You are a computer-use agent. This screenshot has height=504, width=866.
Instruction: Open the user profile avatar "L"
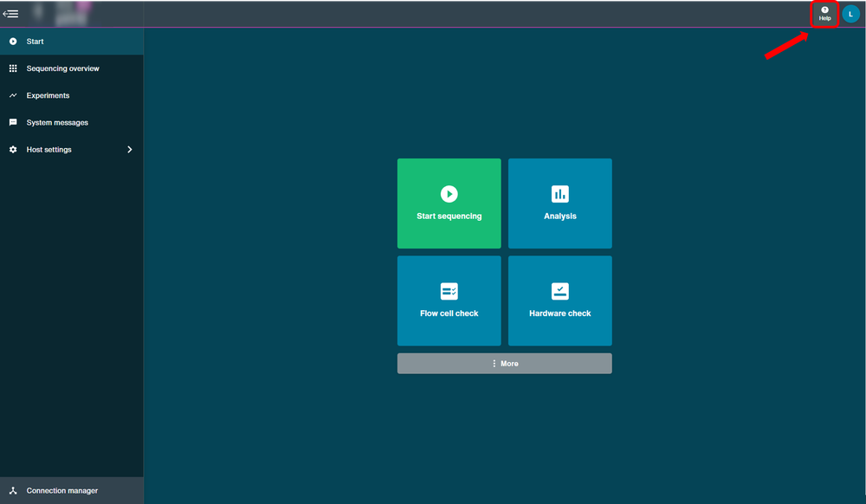point(850,14)
